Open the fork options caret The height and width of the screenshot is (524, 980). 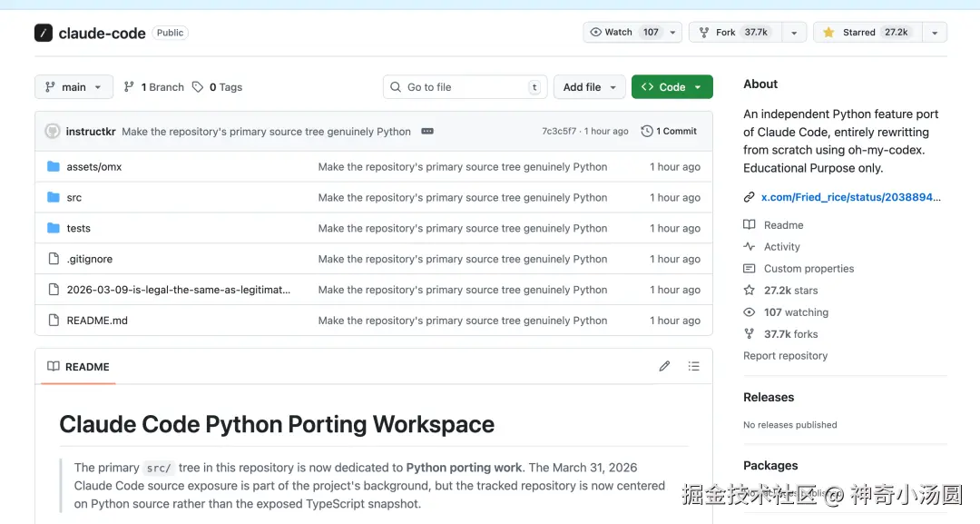coord(794,33)
